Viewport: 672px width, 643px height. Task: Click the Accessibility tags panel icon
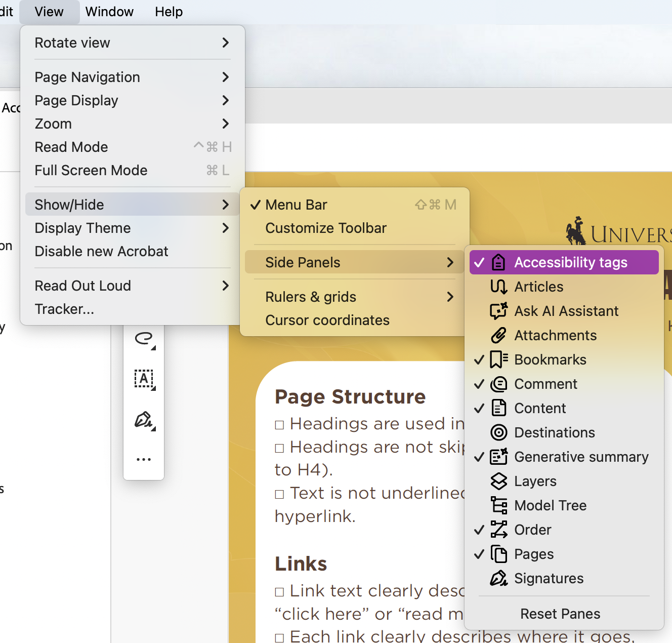pyautogui.click(x=498, y=262)
